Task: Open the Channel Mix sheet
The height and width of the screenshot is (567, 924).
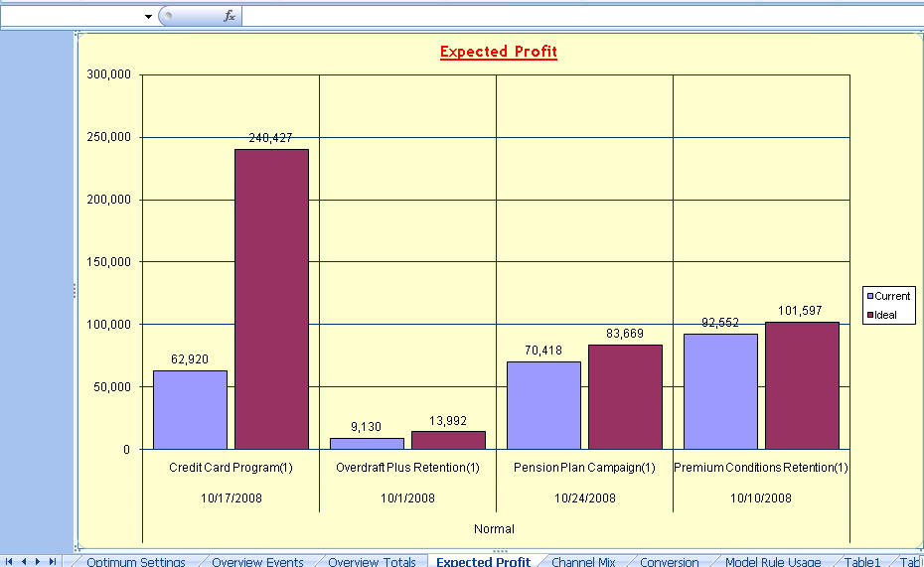Action: (583, 562)
